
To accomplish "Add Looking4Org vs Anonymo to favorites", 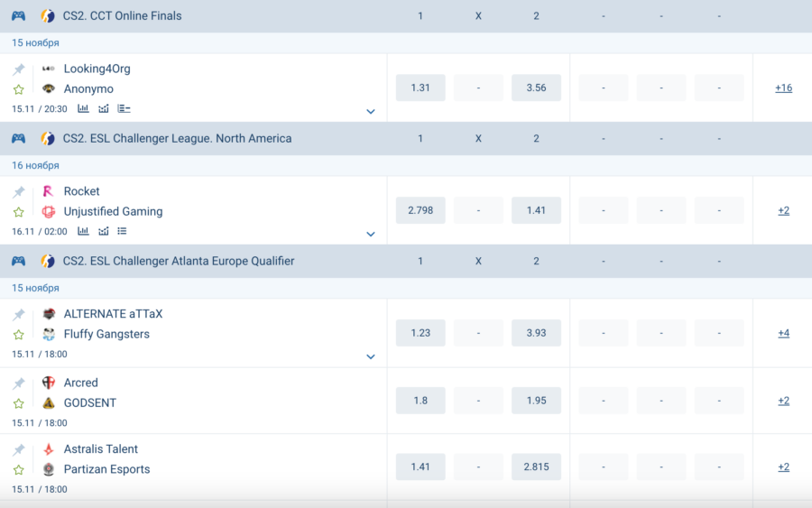I will [18, 89].
